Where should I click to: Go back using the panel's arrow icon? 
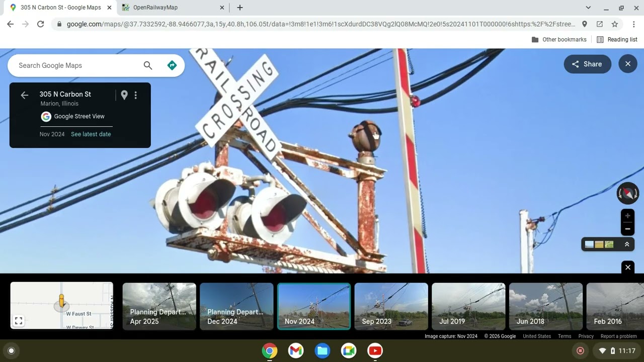pyautogui.click(x=24, y=95)
